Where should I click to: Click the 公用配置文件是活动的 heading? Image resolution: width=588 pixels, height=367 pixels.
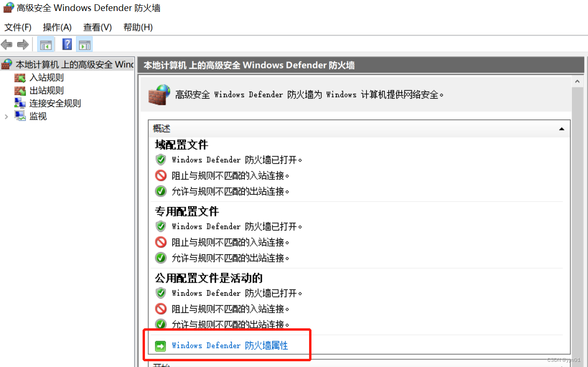coord(209,278)
